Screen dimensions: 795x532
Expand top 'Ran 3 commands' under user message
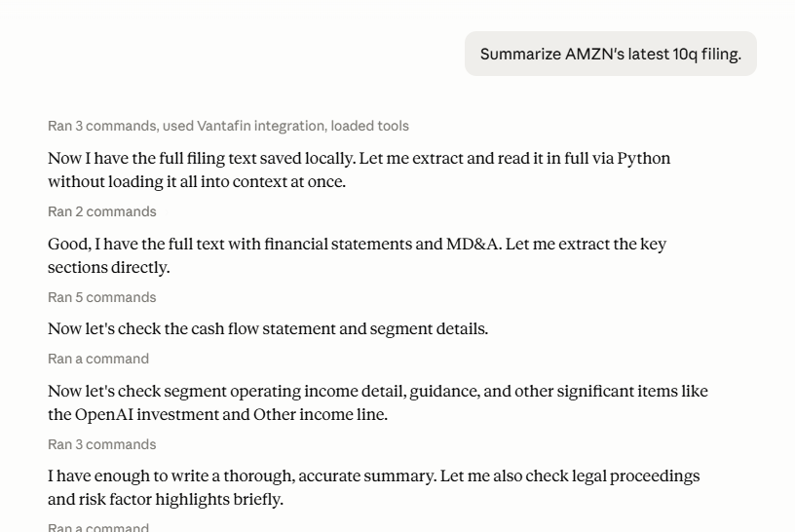(102, 126)
